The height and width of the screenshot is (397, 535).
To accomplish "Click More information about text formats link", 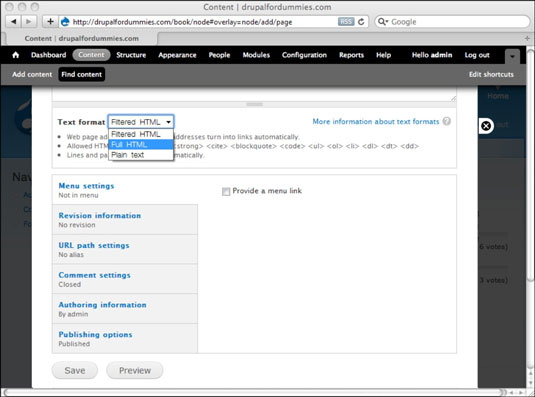I will click(x=376, y=121).
